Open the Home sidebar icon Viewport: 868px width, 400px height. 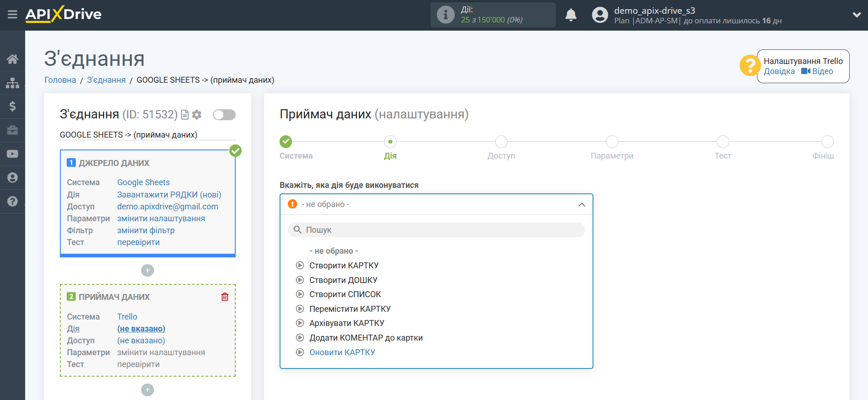pos(12,59)
